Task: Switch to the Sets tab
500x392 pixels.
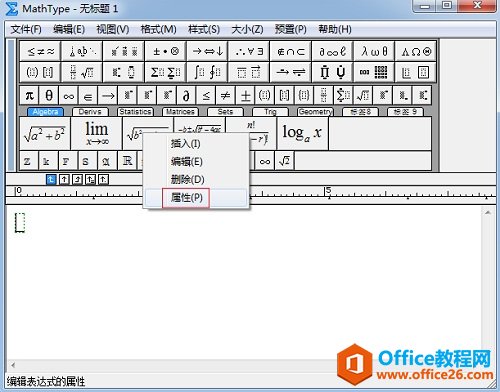Action: (225, 112)
